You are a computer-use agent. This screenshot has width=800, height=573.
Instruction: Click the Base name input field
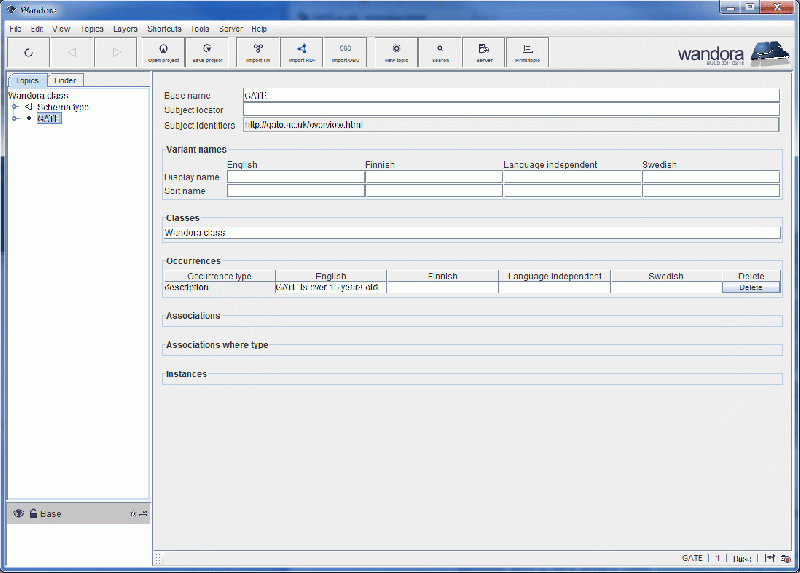click(x=510, y=96)
